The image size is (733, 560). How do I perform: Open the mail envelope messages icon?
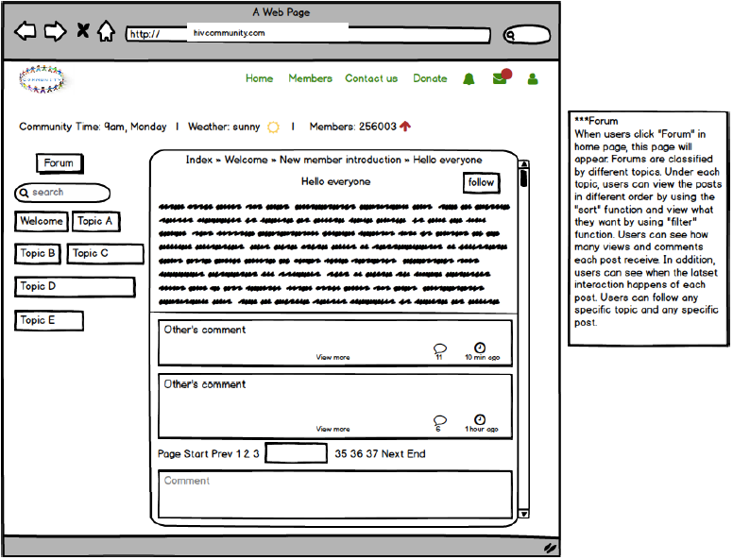(500, 78)
